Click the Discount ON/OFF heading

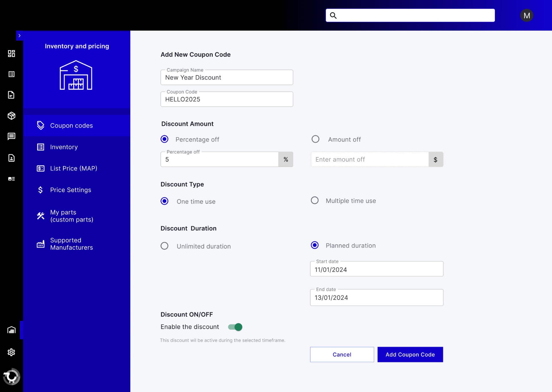[187, 314]
